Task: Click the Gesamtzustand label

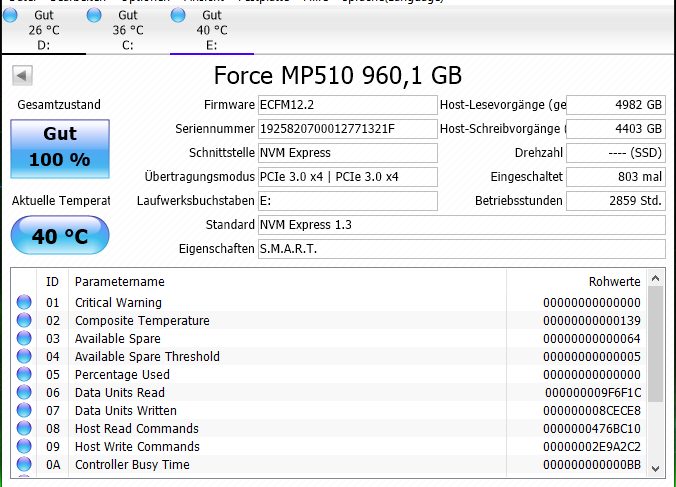Action: (x=59, y=105)
